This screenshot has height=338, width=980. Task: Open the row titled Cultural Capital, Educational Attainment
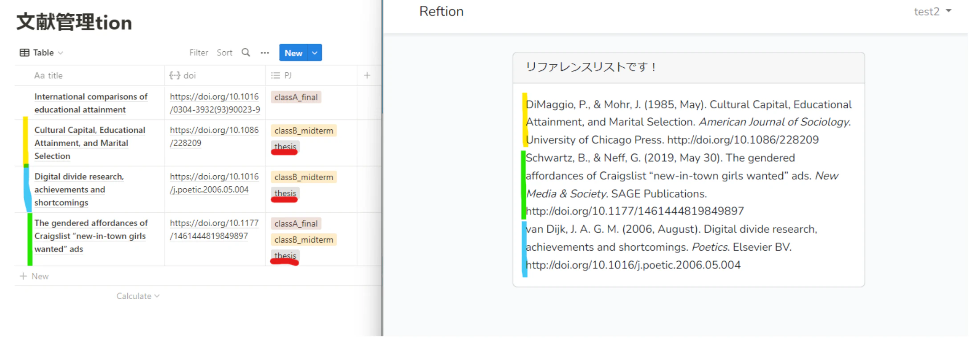pyautogui.click(x=90, y=143)
